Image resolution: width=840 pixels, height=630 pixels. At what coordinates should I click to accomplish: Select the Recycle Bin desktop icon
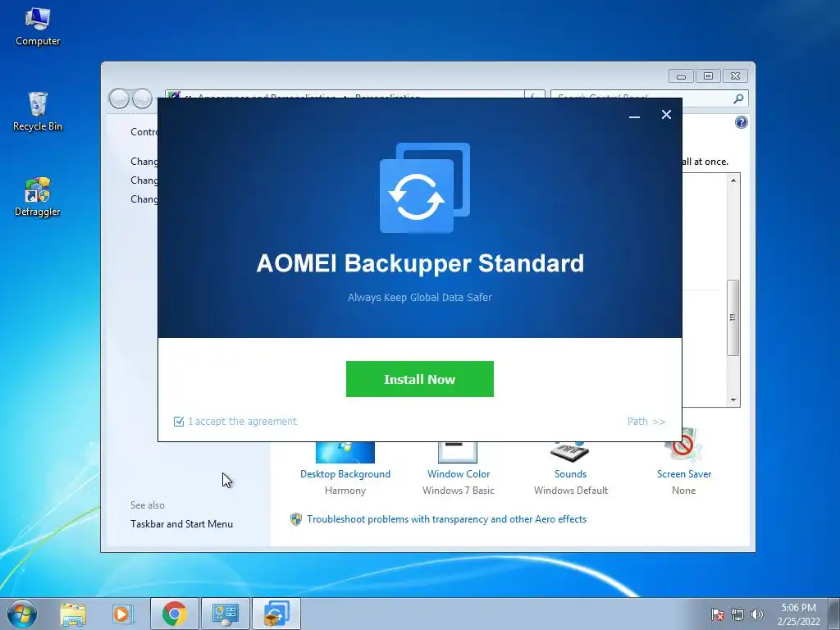coord(38,112)
